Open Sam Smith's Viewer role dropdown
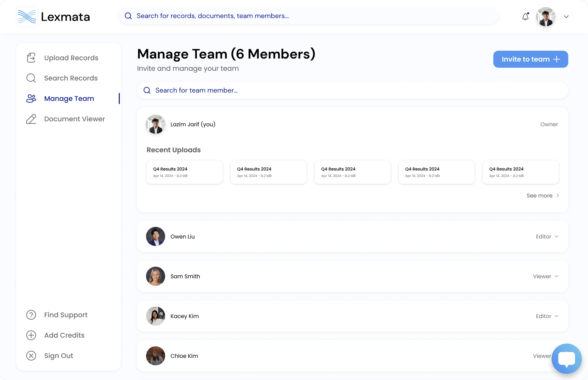The width and height of the screenshot is (588, 380). pyautogui.click(x=546, y=276)
